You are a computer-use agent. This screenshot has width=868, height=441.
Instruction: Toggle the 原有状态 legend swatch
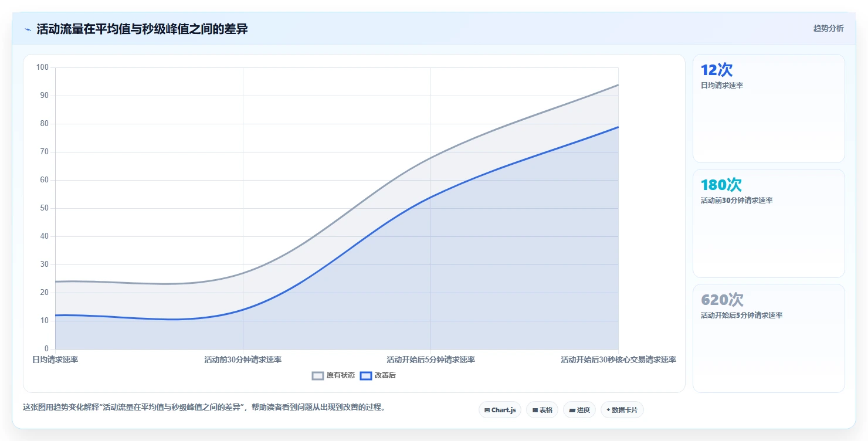click(318, 375)
